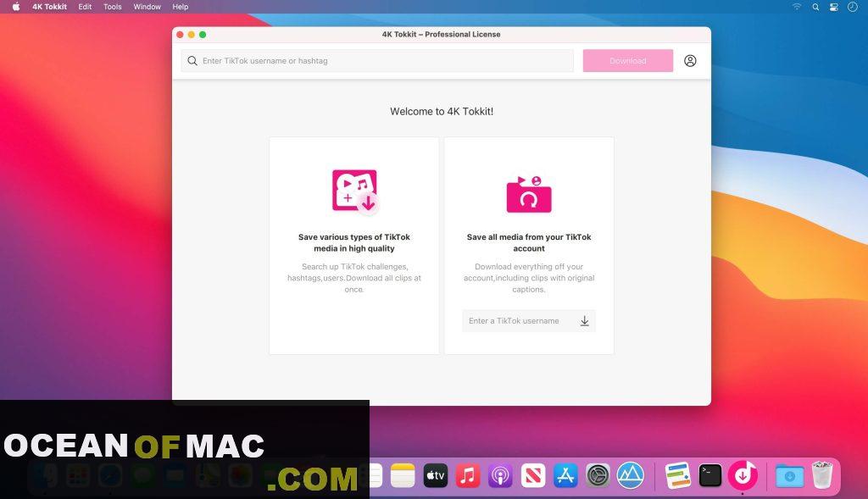Click the magnifier icon in search bar
The height and width of the screenshot is (499, 868).
click(192, 61)
